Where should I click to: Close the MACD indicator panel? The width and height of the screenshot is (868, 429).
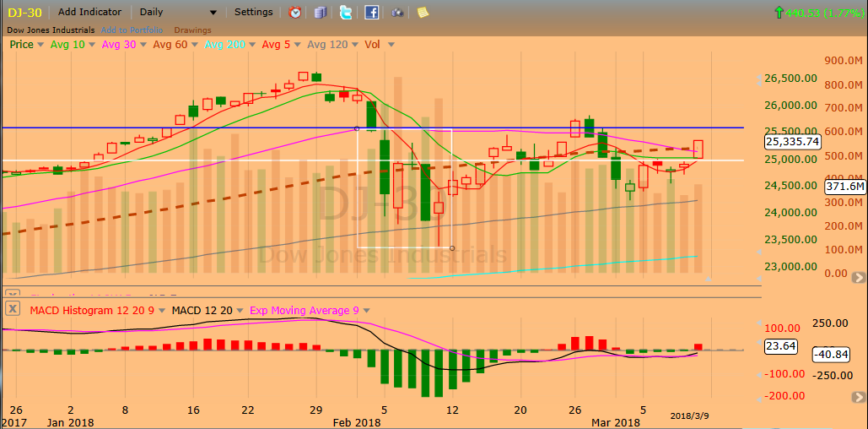click(13, 309)
